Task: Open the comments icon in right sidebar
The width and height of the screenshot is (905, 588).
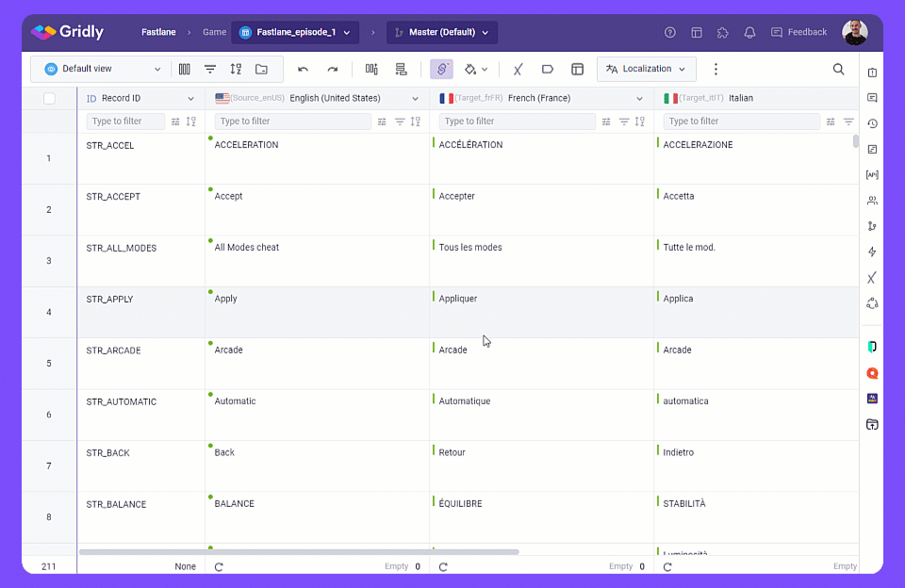Action: pos(872,98)
